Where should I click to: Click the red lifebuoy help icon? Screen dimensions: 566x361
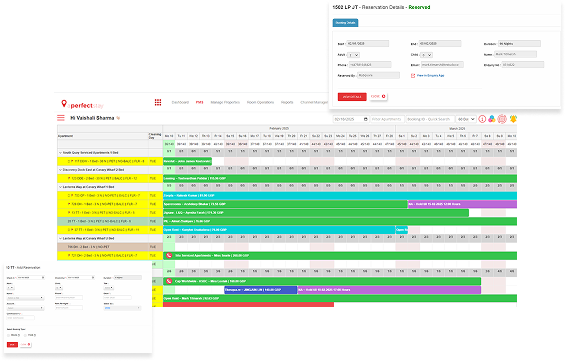click(x=502, y=119)
